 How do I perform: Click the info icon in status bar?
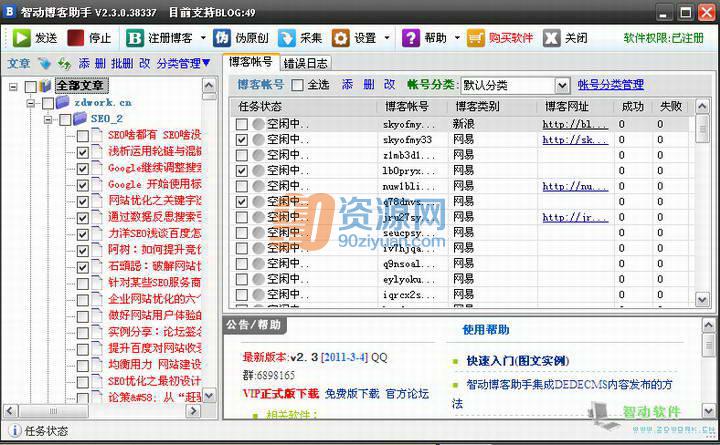coord(15,430)
